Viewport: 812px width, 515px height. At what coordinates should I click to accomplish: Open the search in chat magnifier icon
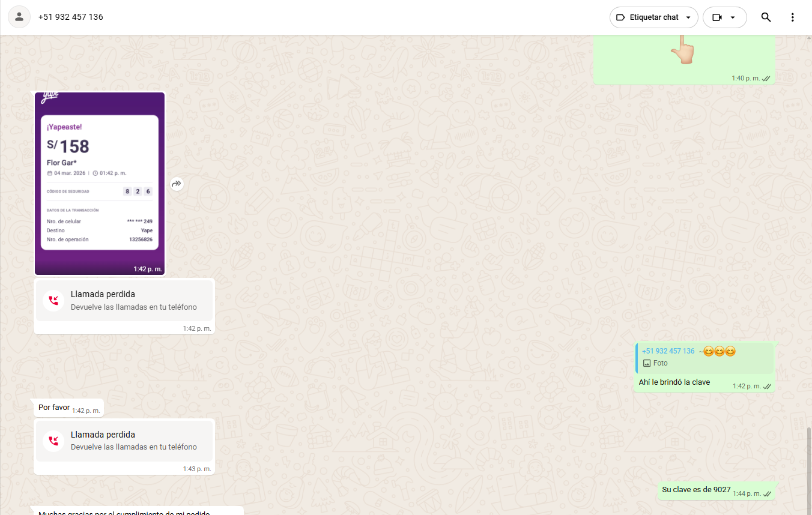click(766, 17)
